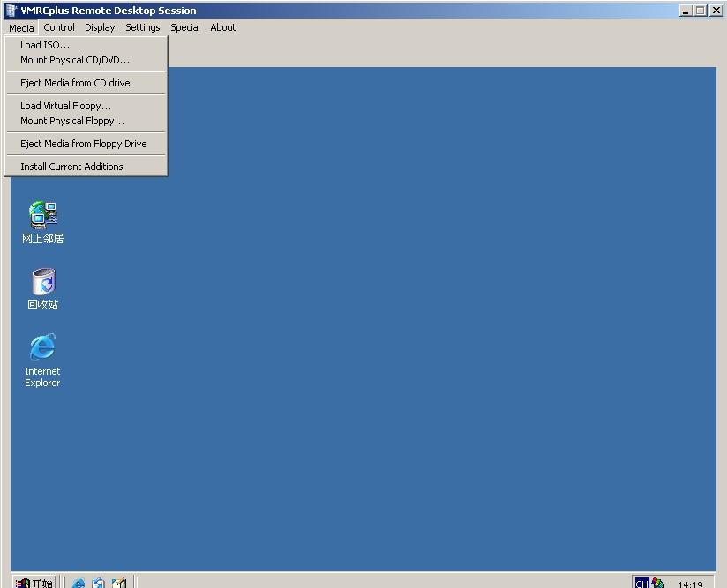
Task: Open the Display menu
Action: pos(100,27)
